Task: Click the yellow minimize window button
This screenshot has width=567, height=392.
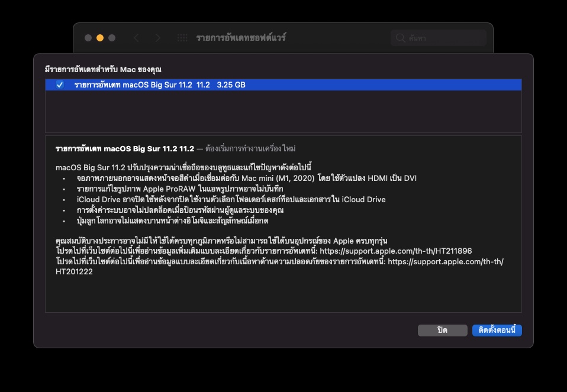Action: [x=100, y=38]
